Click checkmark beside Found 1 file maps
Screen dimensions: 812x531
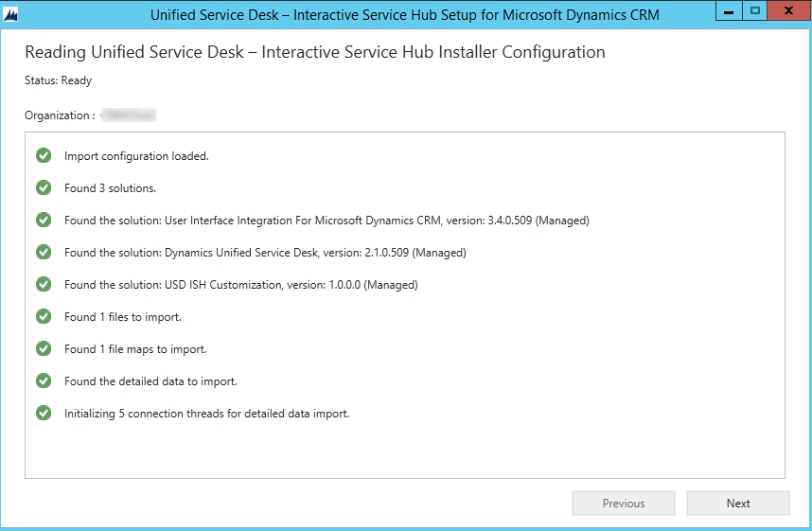44,349
